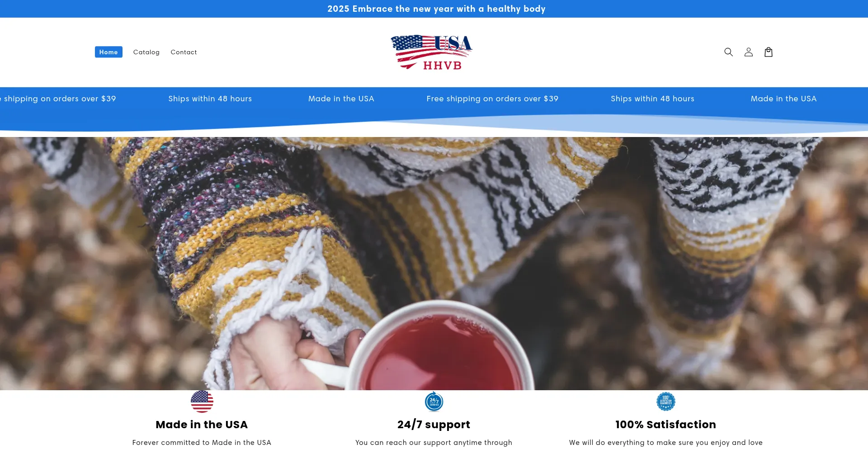
Task: Open the Catalog menu link
Action: click(146, 52)
